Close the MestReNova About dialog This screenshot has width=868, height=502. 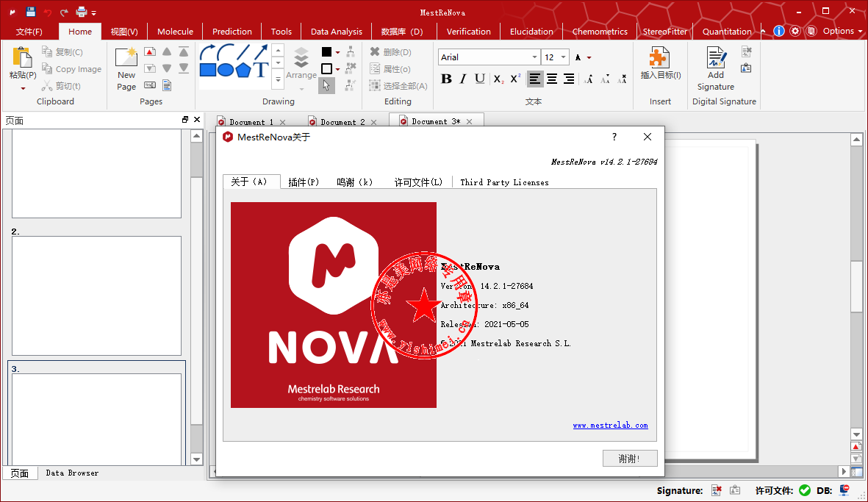pyautogui.click(x=647, y=137)
